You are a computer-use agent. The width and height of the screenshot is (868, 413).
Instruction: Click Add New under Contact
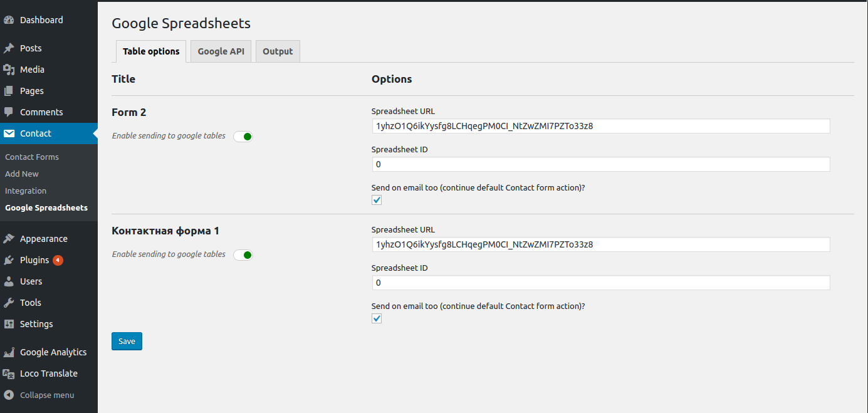(x=22, y=174)
